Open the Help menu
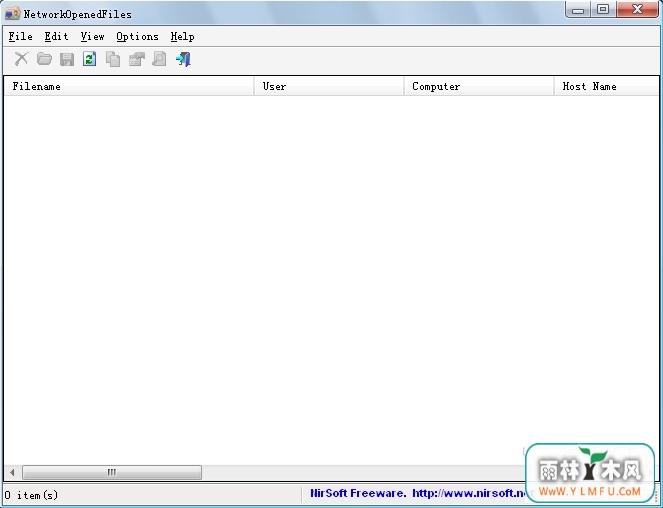Screen dimensions: 663x508 tap(182, 36)
